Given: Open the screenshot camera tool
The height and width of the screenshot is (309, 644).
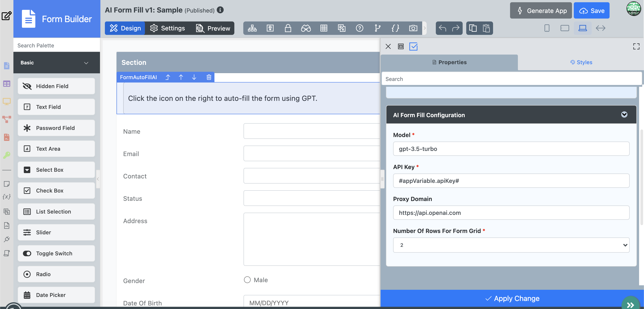Looking at the screenshot, I should 413,28.
